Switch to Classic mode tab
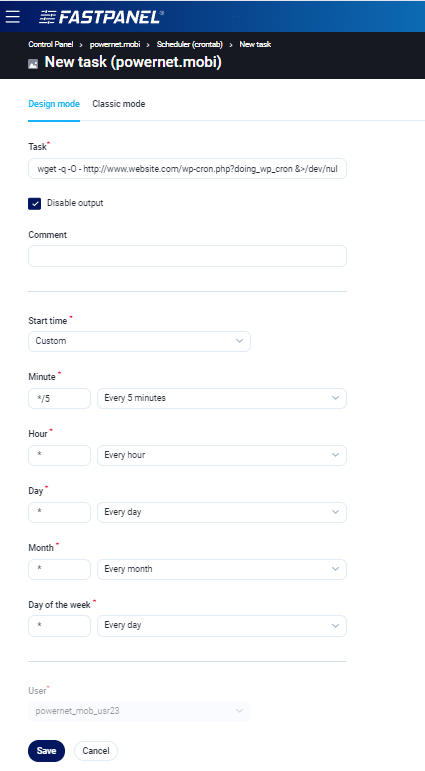Image resolution: width=425 pixels, height=771 pixels. (x=119, y=104)
